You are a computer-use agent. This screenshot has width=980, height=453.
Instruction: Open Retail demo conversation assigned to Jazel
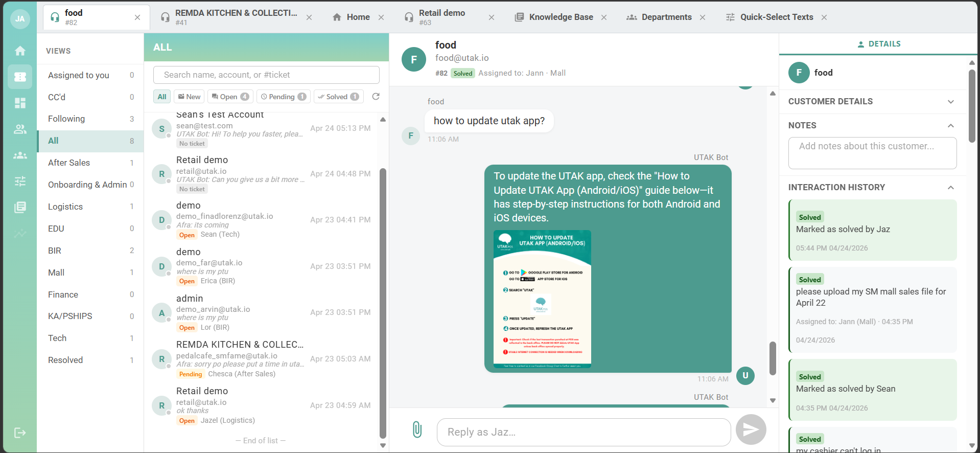click(262, 405)
